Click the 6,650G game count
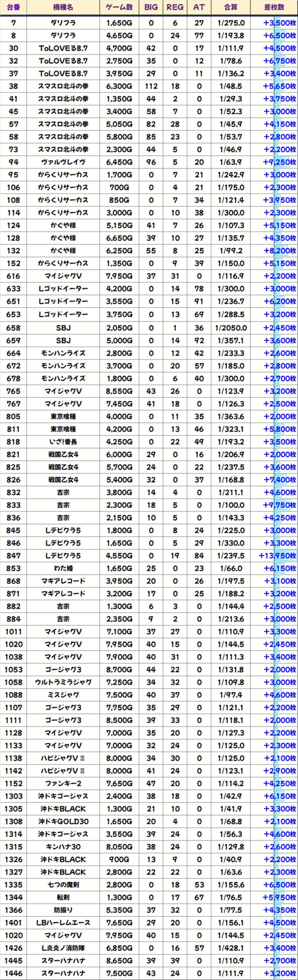The image size is (298, 980). coord(119,238)
